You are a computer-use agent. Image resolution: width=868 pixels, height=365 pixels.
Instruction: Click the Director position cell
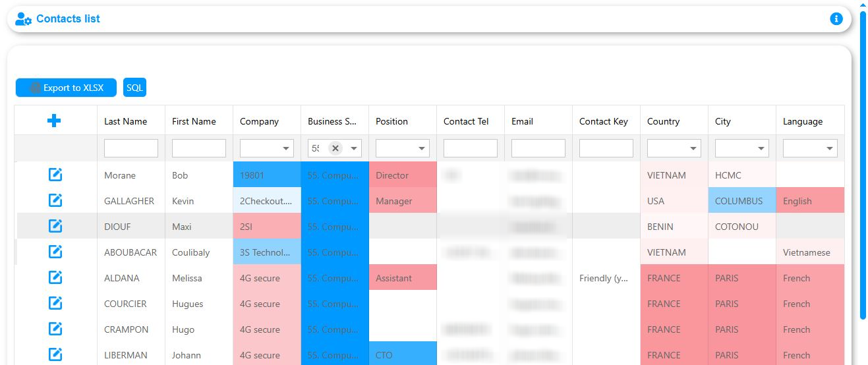tap(403, 175)
